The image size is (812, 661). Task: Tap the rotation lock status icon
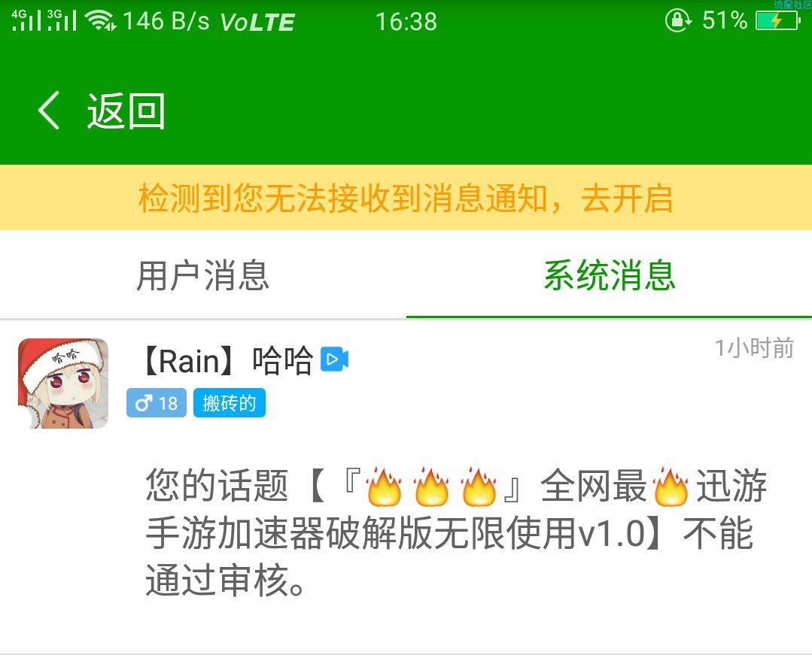pos(678,21)
